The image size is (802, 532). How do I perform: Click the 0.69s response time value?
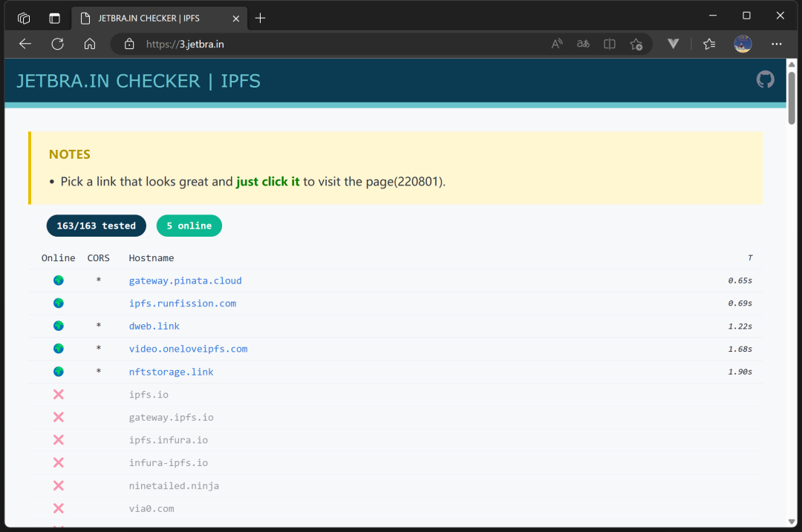(x=740, y=303)
